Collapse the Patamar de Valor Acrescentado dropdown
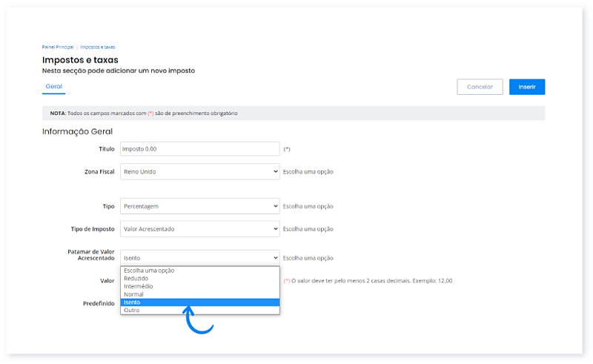This screenshot has width=593, height=364. tap(199, 257)
